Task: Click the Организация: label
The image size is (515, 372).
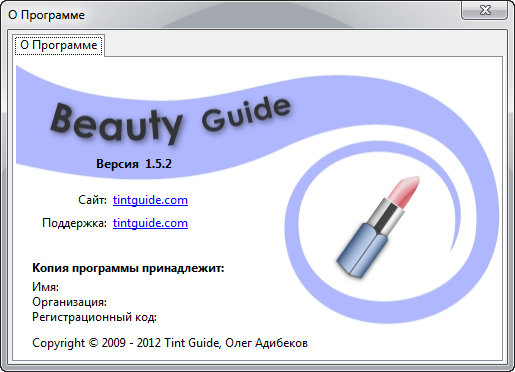Action: pos(70,302)
